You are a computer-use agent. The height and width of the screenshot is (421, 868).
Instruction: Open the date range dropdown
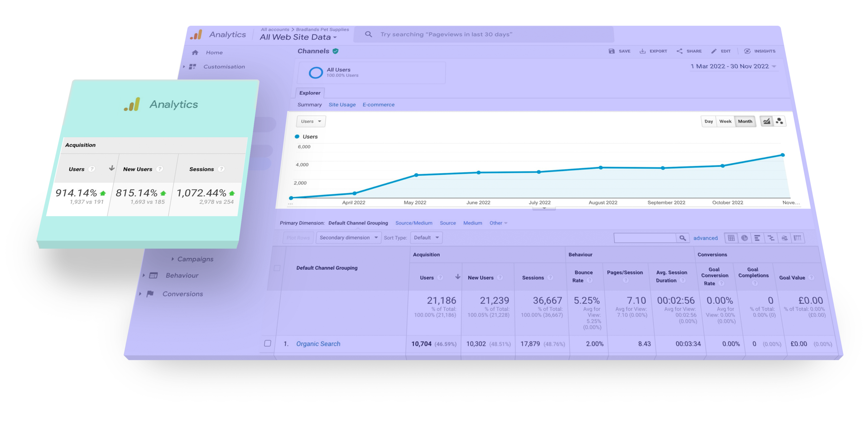point(733,66)
